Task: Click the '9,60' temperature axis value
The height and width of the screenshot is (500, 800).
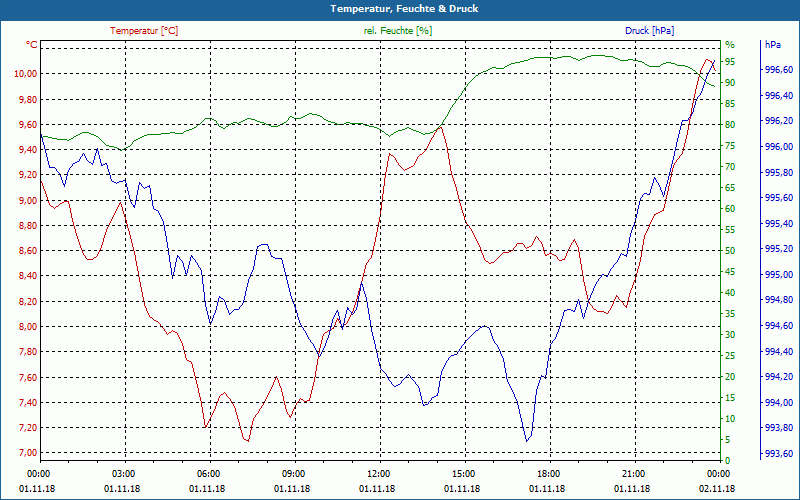Action: click(28, 124)
